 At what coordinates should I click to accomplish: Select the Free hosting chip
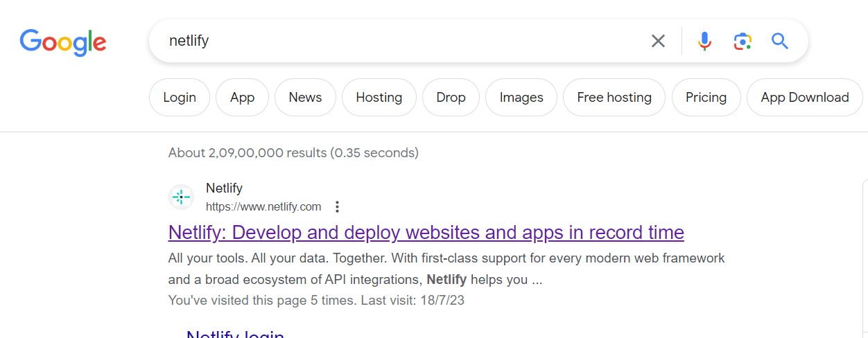click(x=614, y=98)
